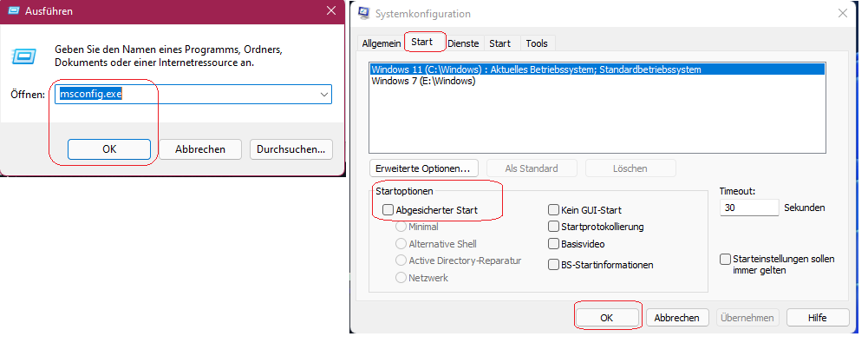Click Erweiterte Optionen button

tap(423, 168)
